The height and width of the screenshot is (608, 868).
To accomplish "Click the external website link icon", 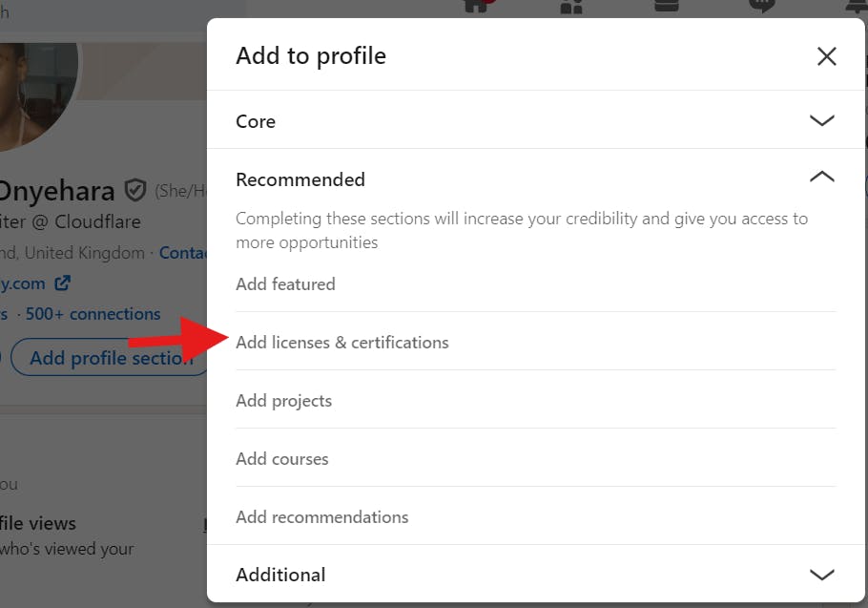I will tap(63, 283).
